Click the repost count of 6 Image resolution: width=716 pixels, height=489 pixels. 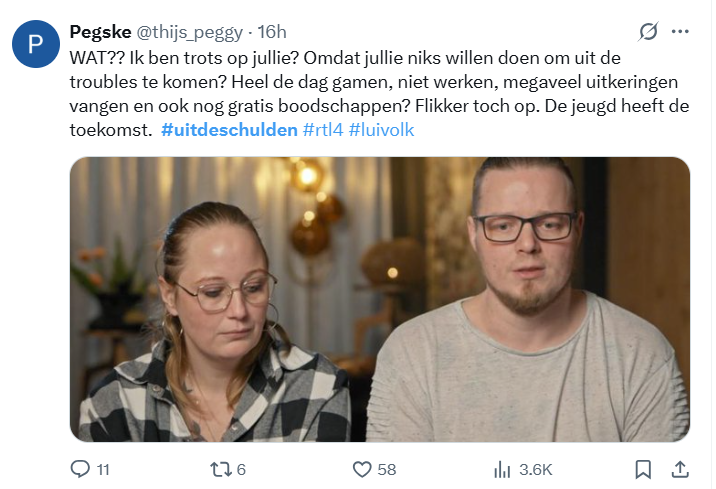click(x=241, y=469)
